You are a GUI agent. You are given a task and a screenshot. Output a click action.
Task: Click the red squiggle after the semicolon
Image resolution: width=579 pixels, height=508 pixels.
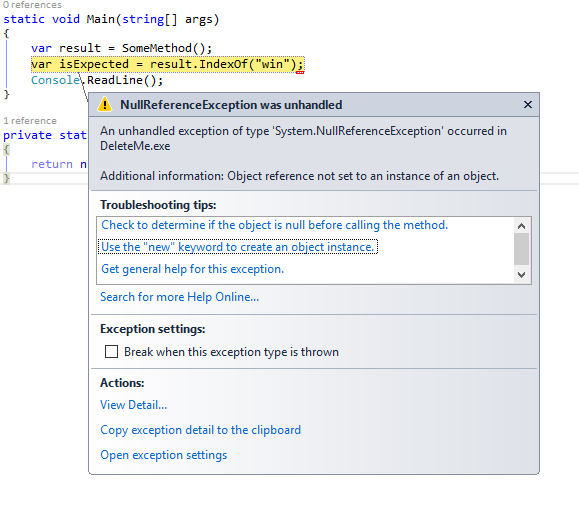point(300,72)
